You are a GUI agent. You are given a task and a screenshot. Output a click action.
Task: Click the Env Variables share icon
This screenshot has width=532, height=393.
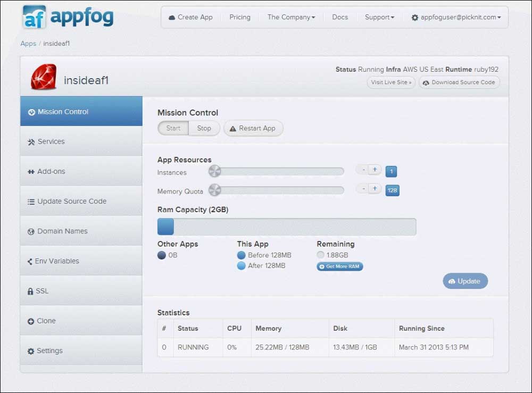click(x=30, y=262)
